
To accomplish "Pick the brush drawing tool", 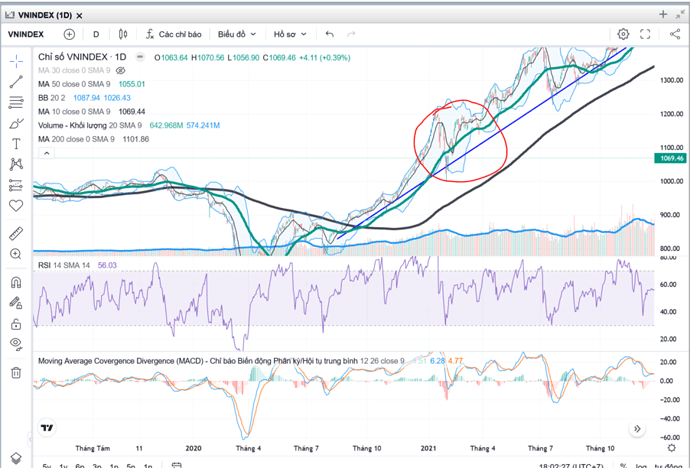I will click(16, 124).
